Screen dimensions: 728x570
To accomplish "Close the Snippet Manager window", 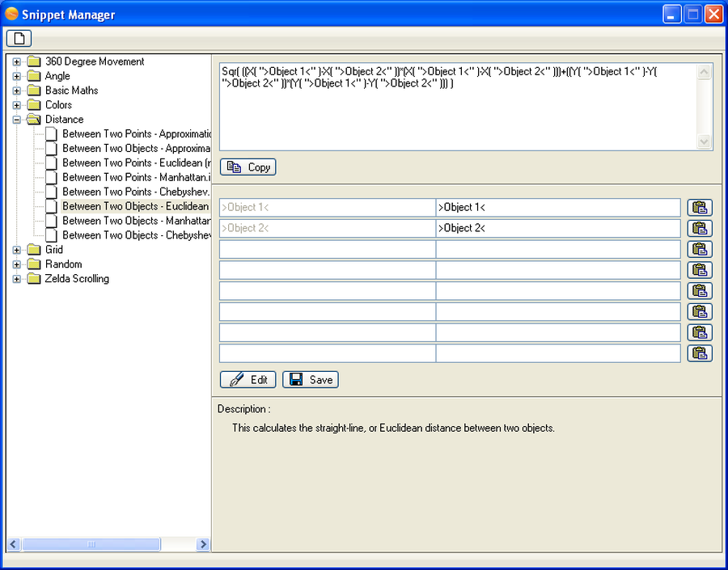I will [713, 15].
